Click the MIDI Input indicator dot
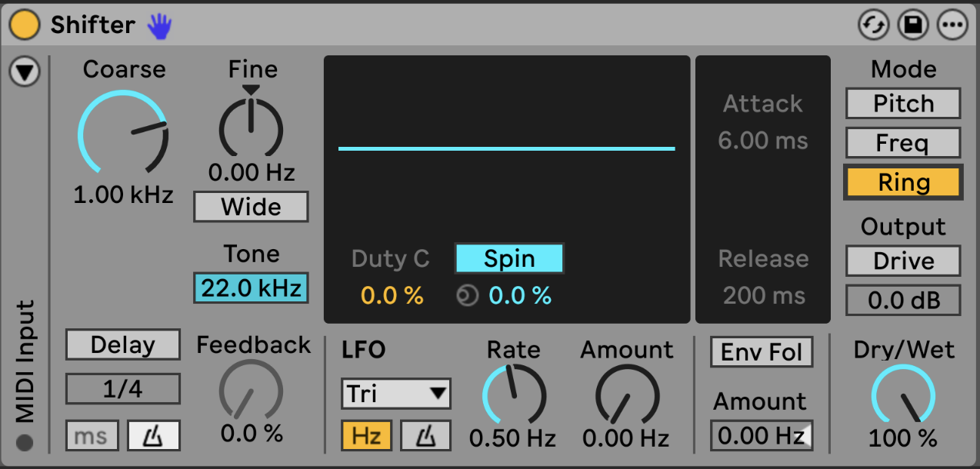This screenshot has height=469, width=980. (x=25, y=443)
